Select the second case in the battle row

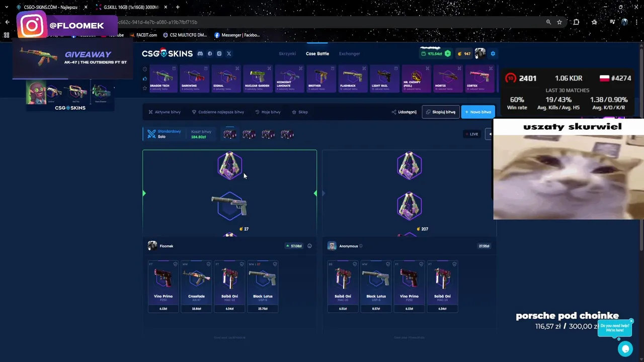(249, 134)
